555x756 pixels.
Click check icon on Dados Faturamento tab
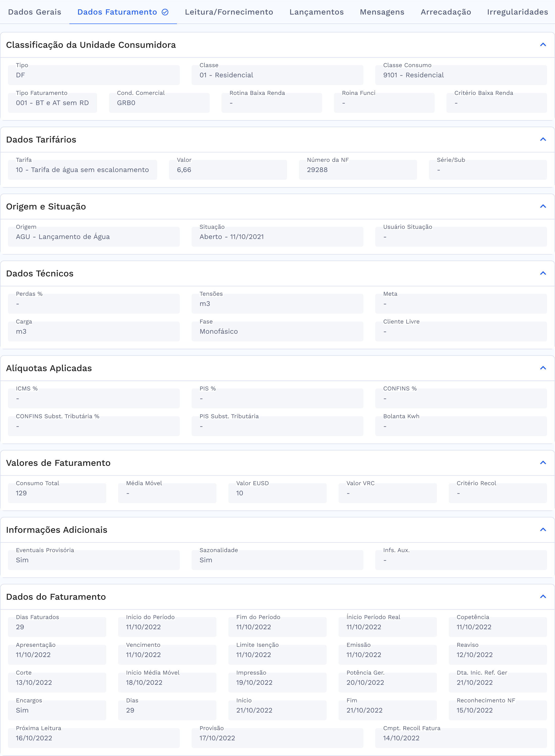tap(165, 12)
